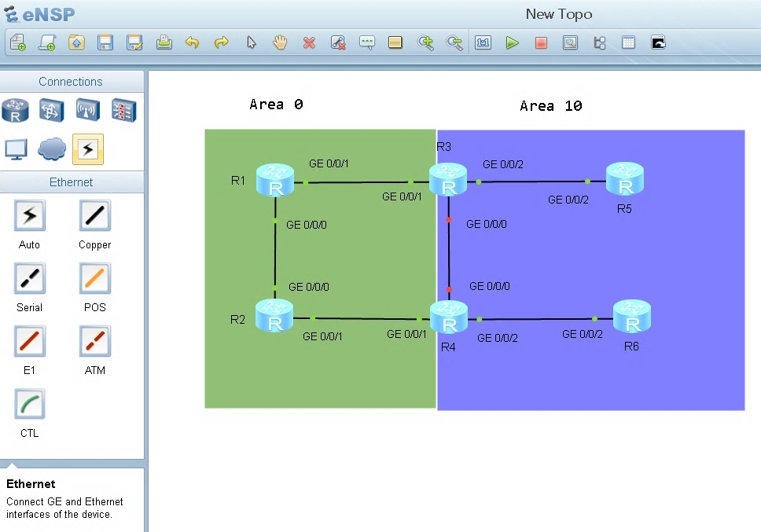Start all devices with green play button
The width and height of the screenshot is (761, 532).
pyautogui.click(x=512, y=42)
